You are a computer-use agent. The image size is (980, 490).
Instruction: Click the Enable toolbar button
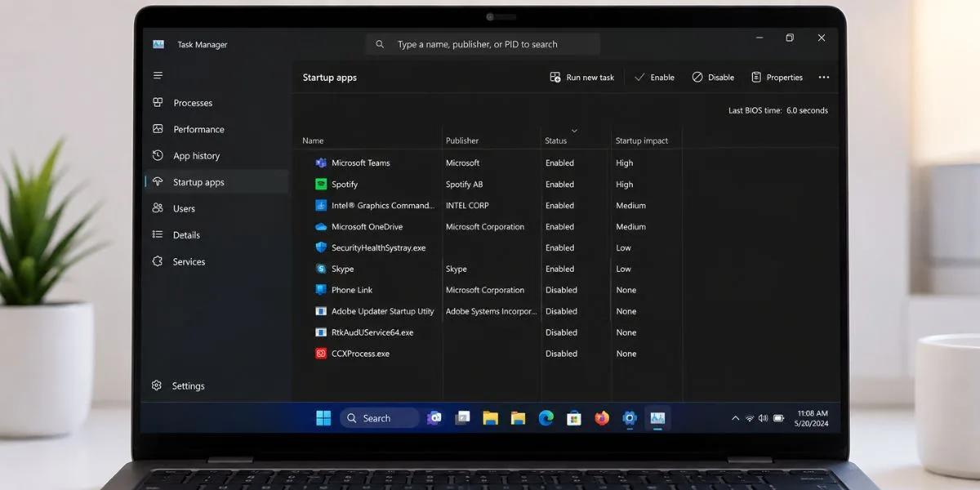(x=654, y=78)
